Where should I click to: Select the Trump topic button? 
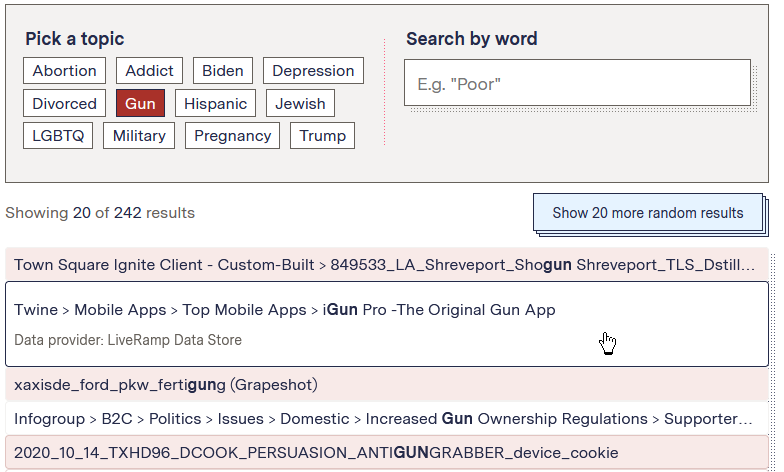click(x=322, y=136)
